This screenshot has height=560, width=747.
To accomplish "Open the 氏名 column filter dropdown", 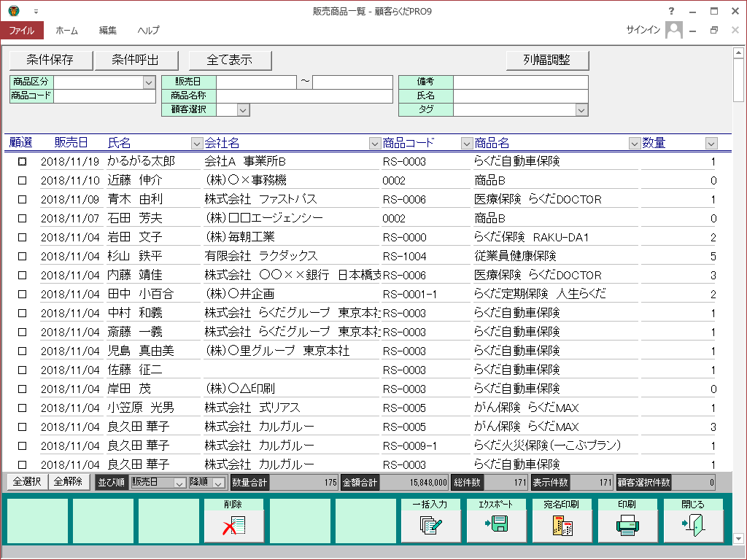I will (x=197, y=143).
